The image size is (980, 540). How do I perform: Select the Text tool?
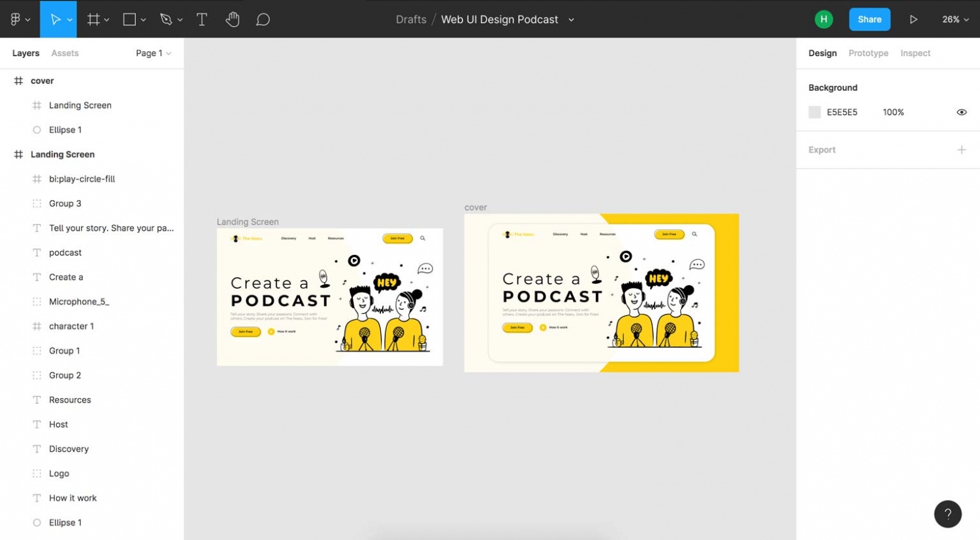point(202,20)
